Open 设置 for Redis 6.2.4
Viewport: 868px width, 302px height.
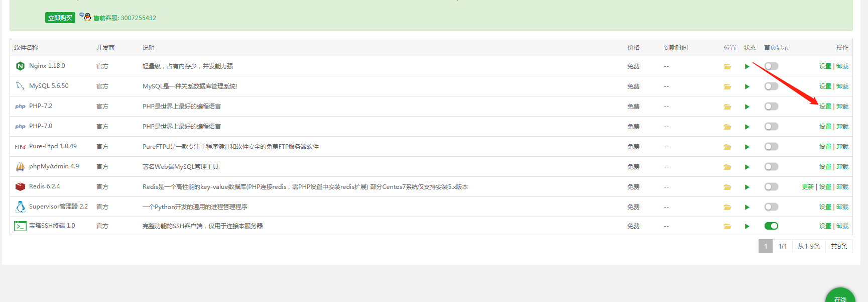[825, 187]
